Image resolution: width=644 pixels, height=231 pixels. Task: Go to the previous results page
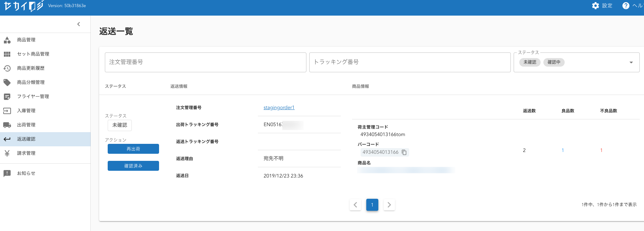pos(355,205)
